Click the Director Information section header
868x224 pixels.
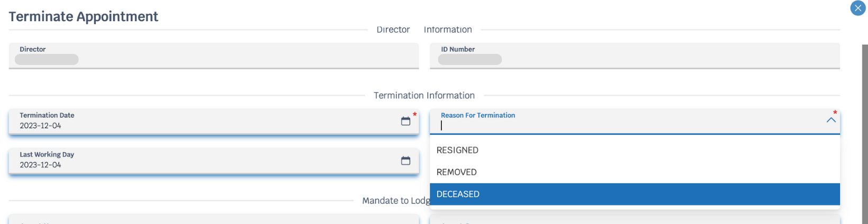[424, 30]
